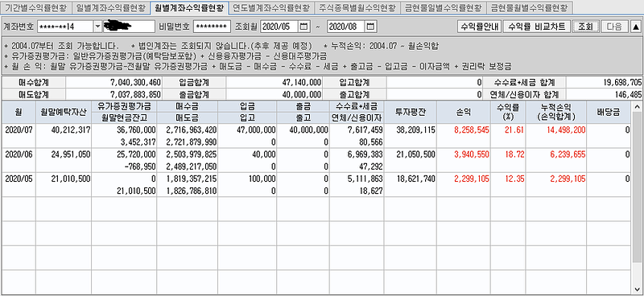This screenshot has width=644, height=296.
Task: Click the 조회 search button
Action: (586, 27)
